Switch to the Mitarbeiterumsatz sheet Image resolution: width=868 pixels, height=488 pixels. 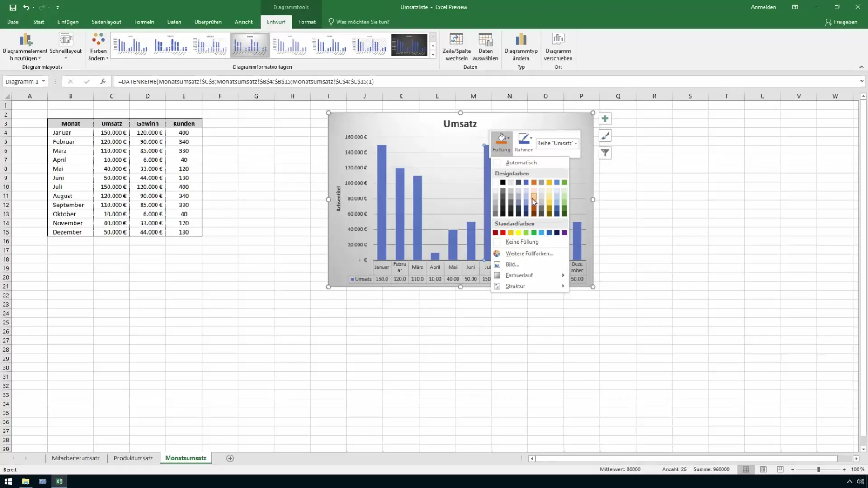[75, 458]
